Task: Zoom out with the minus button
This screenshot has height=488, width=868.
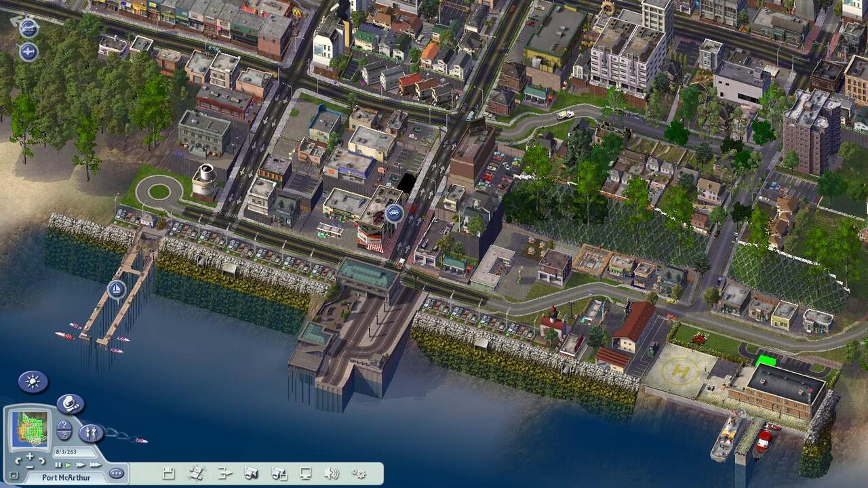Action: [29, 467]
